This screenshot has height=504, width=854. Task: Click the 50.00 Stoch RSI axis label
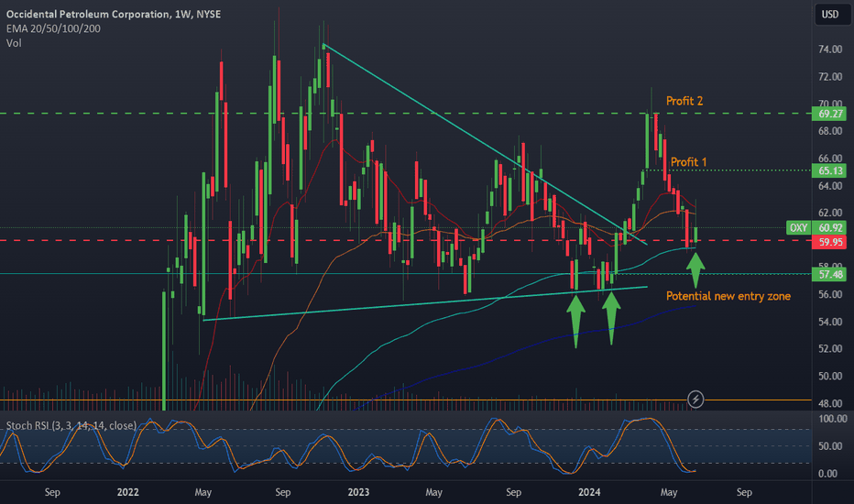point(830,446)
